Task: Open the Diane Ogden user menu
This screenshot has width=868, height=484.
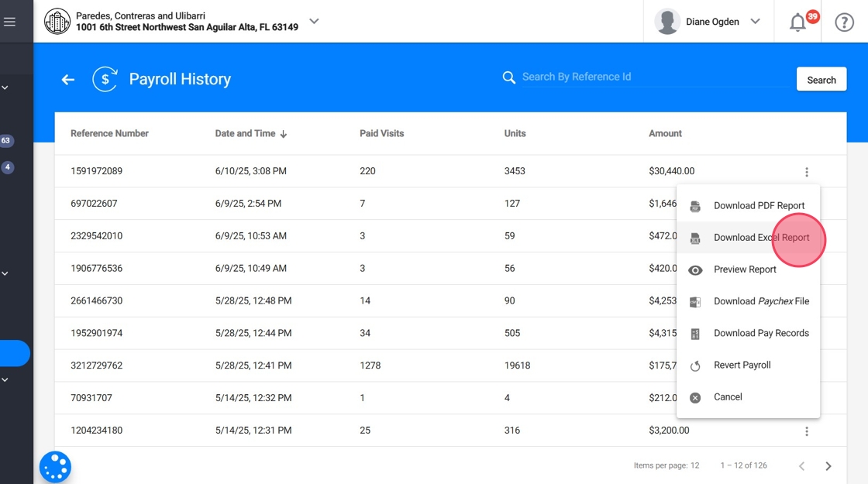Action: click(x=708, y=22)
